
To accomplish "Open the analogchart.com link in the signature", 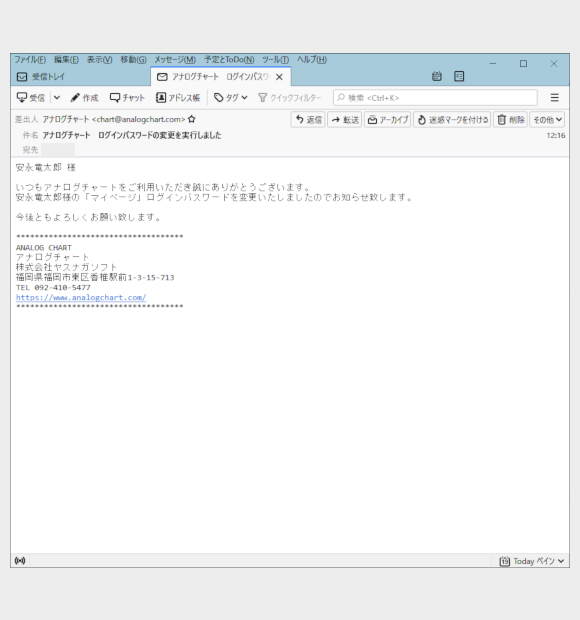I will point(81,297).
